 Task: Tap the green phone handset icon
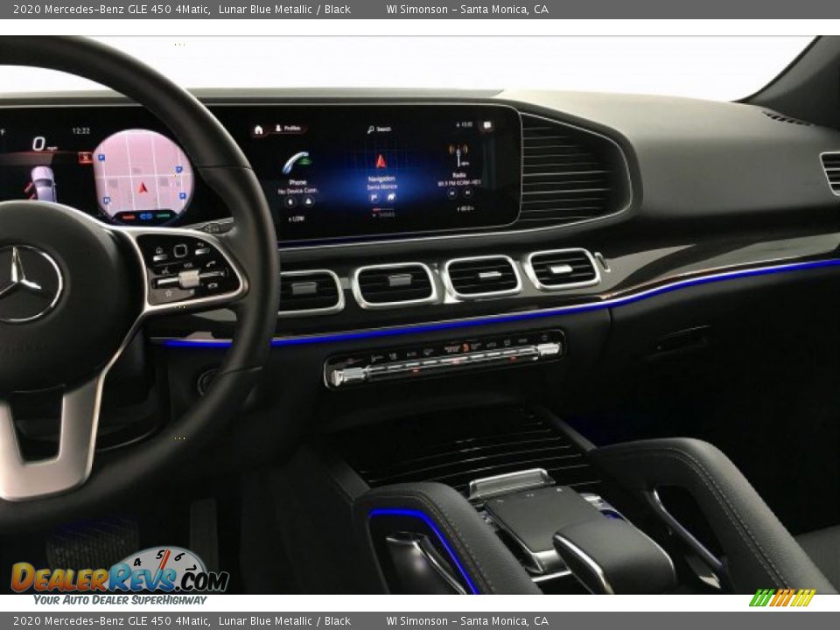[x=297, y=162]
